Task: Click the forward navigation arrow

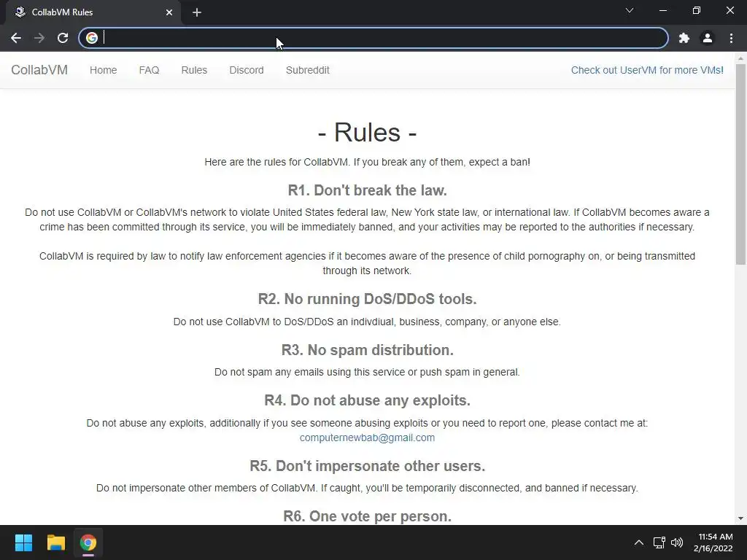Action: tap(39, 38)
